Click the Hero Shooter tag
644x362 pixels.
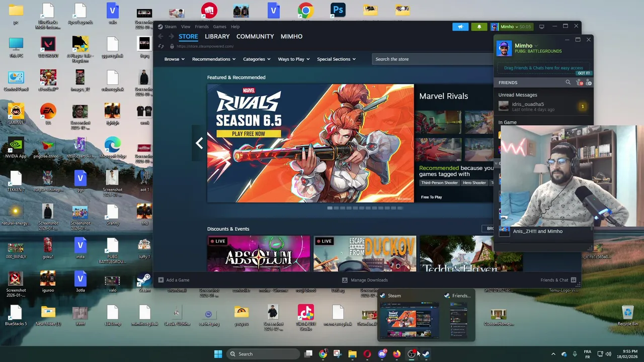474,183
